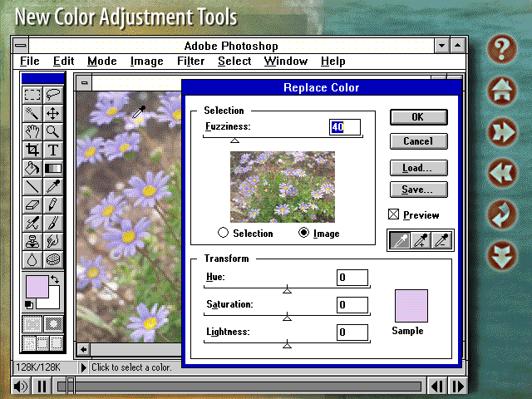Select the Sponge tool
The image size is (532, 399).
pyautogui.click(x=53, y=259)
